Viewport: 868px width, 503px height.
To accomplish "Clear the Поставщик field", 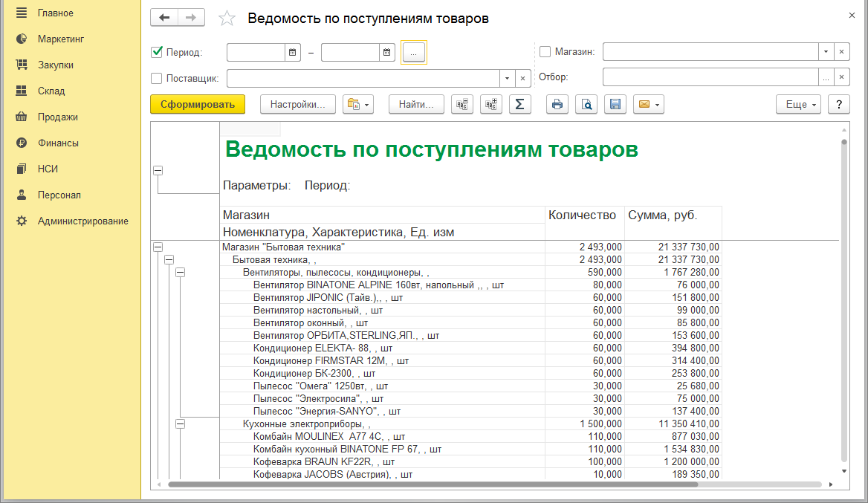I will pos(522,78).
